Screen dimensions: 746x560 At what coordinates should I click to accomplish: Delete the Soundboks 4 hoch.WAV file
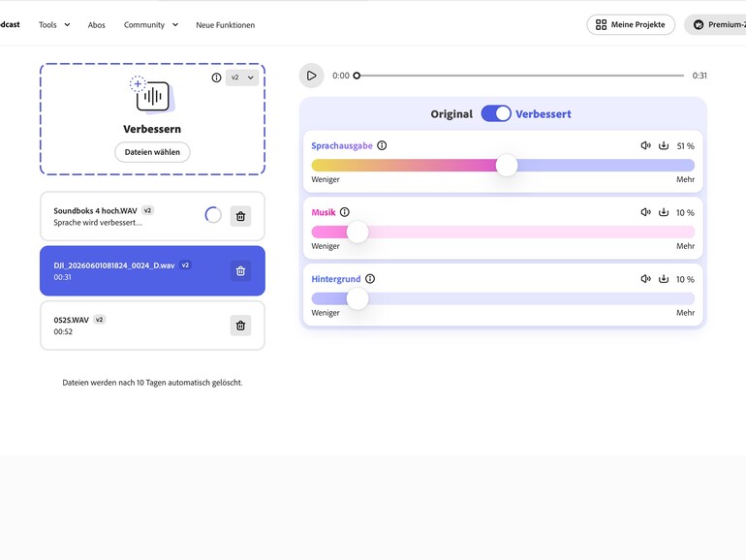click(240, 216)
